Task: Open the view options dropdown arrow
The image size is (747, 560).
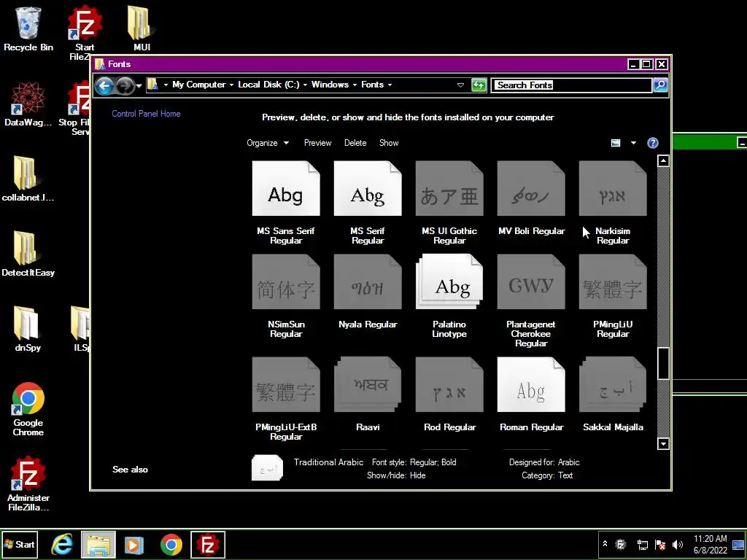Action: coord(633,143)
